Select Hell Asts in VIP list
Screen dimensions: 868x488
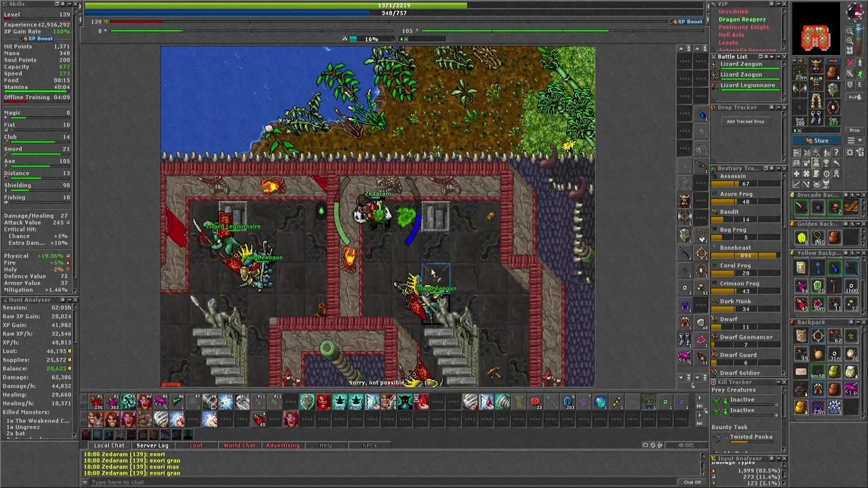point(732,35)
